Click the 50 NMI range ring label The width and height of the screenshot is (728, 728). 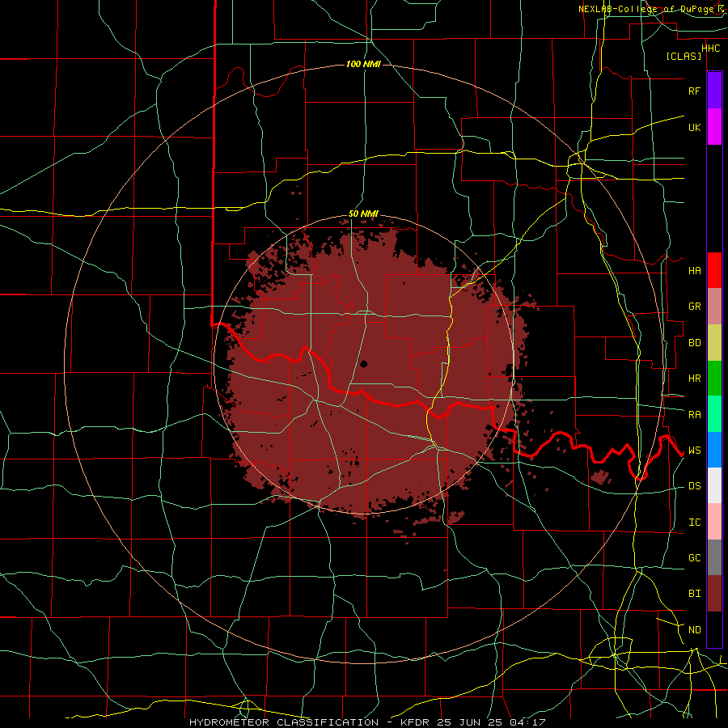tap(363, 214)
